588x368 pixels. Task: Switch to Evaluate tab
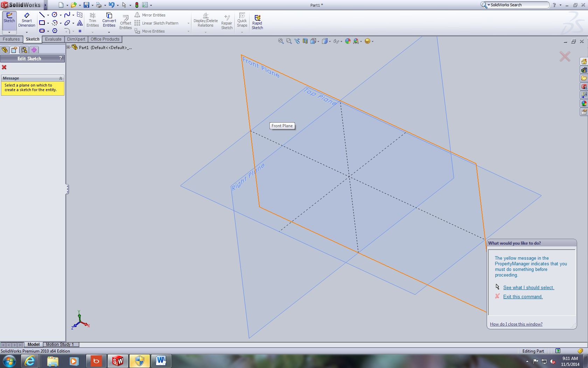click(53, 39)
